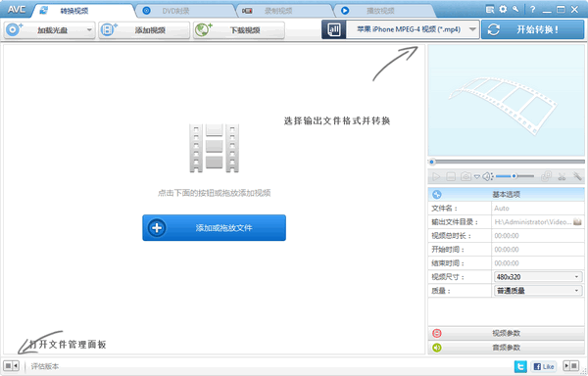Click the all-formats icon beside output profile

coord(333,29)
